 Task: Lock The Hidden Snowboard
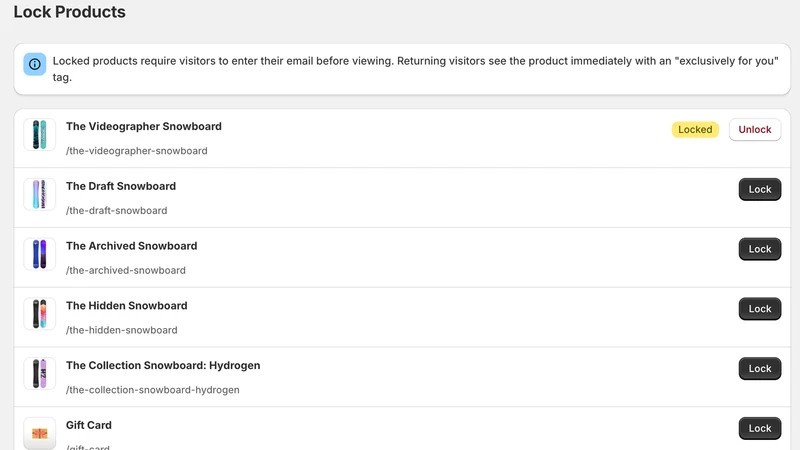tap(760, 309)
